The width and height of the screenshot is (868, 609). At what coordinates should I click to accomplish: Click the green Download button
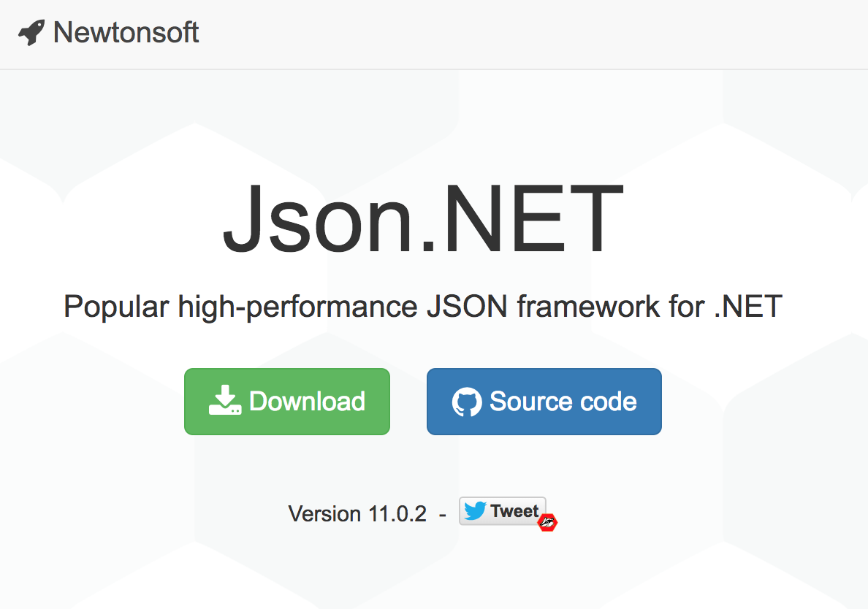coord(286,401)
